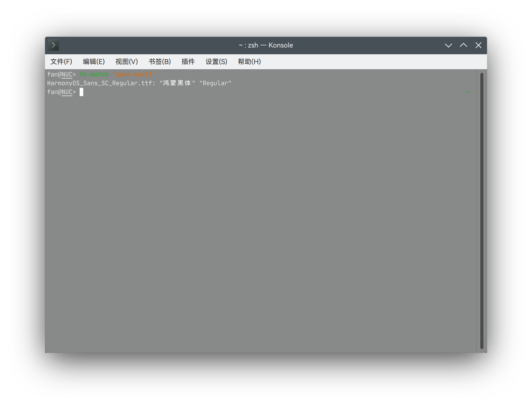
Task: Click the "Regular" style text
Action: pyautogui.click(x=215, y=83)
